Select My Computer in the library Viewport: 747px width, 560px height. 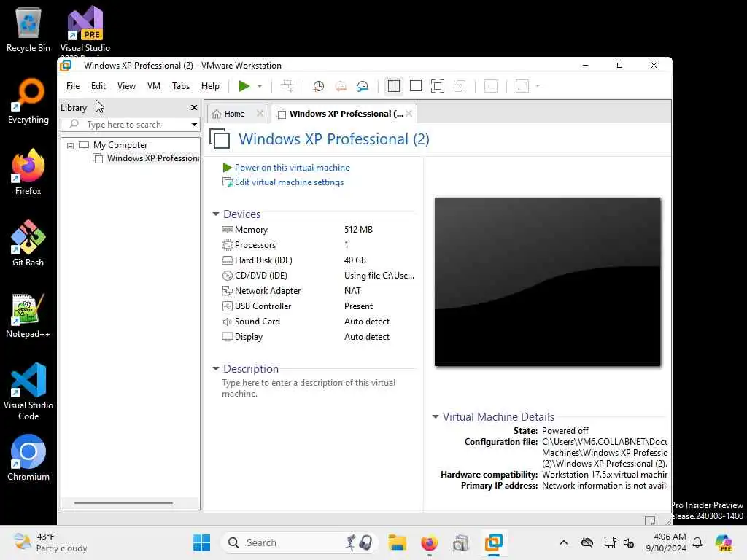pos(120,145)
